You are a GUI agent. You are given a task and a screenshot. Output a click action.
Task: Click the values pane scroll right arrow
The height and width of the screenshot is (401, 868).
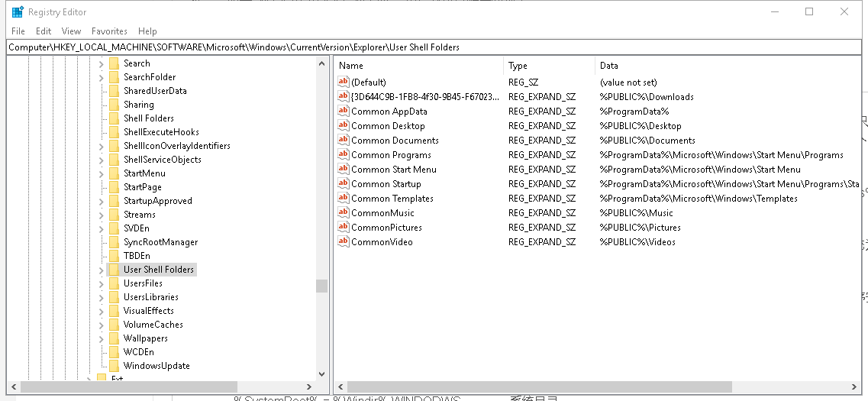855,386
